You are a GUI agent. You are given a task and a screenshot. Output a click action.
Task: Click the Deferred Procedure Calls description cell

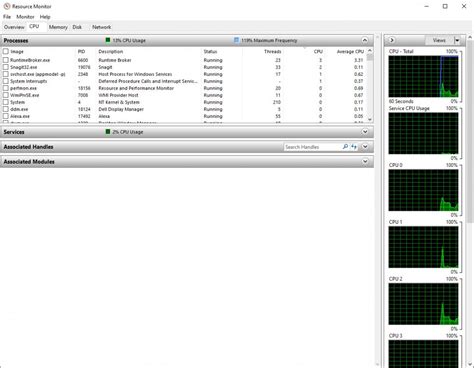(x=148, y=81)
